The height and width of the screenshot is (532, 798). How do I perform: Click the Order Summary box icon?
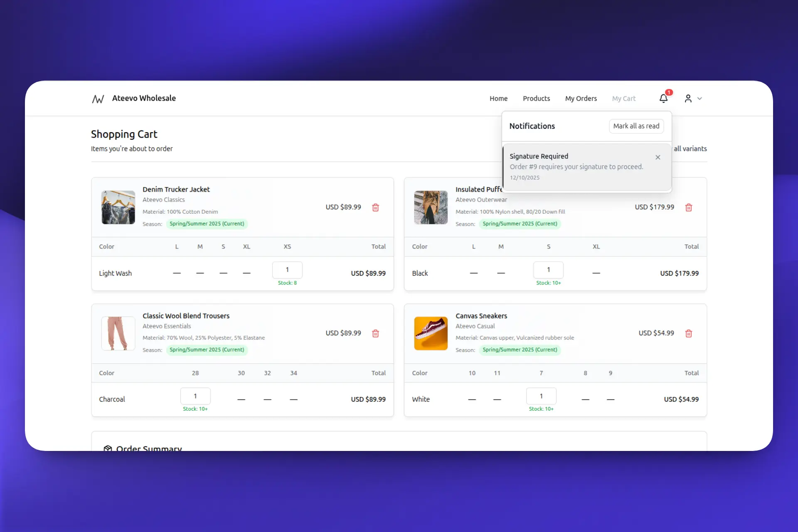point(108,448)
